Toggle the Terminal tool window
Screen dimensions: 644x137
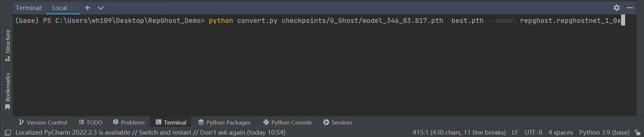click(x=171, y=123)
